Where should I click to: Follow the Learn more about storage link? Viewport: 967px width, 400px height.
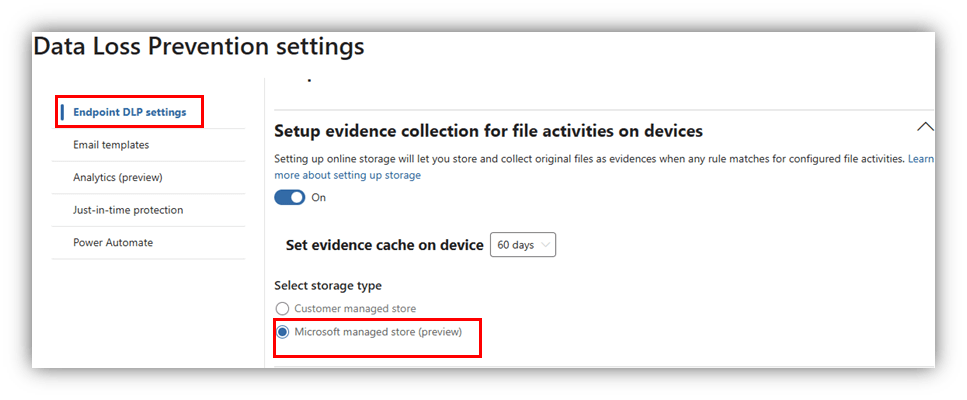(x=347, y=175)
